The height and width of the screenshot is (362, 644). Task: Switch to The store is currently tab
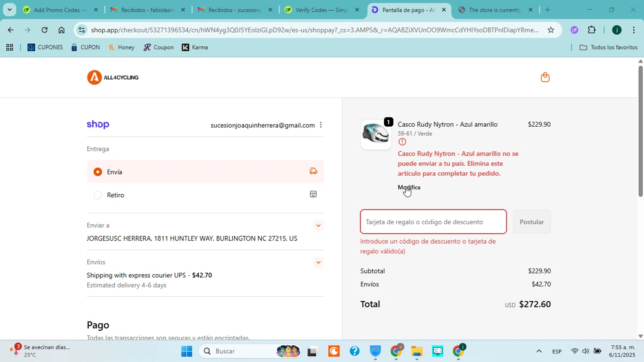(x=495, y=9)
